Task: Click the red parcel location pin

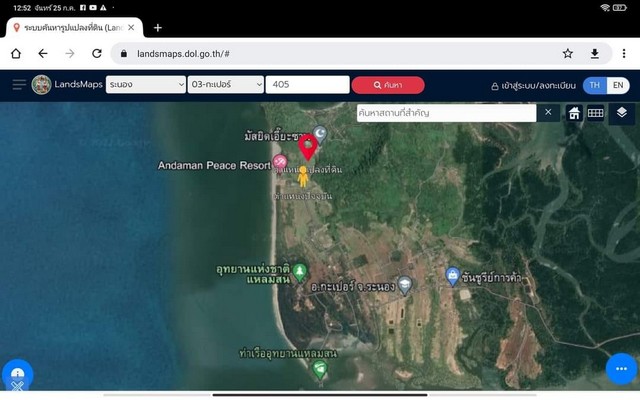Action: click(x=308, y=147)
